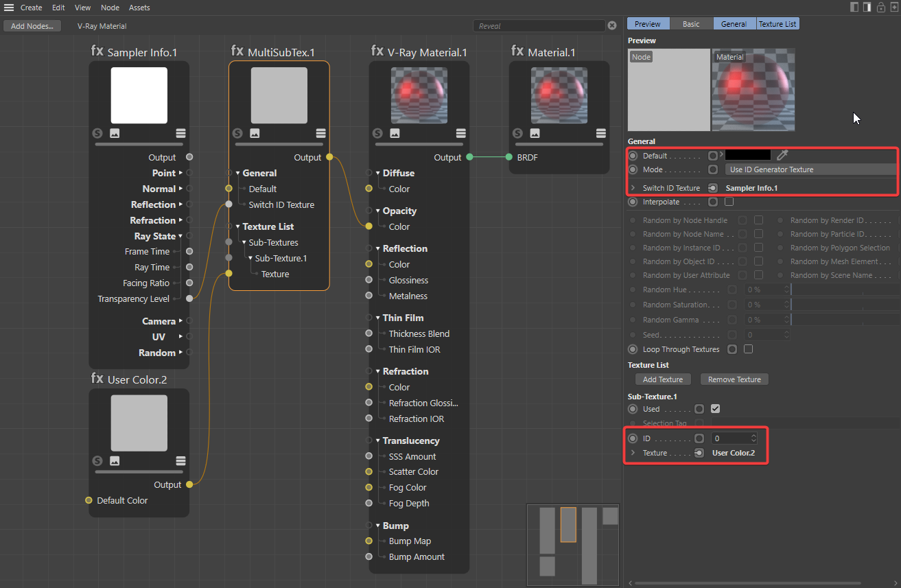
Task: Click the solo S icon on V-Ray Material.1
Action: (377, 133)
